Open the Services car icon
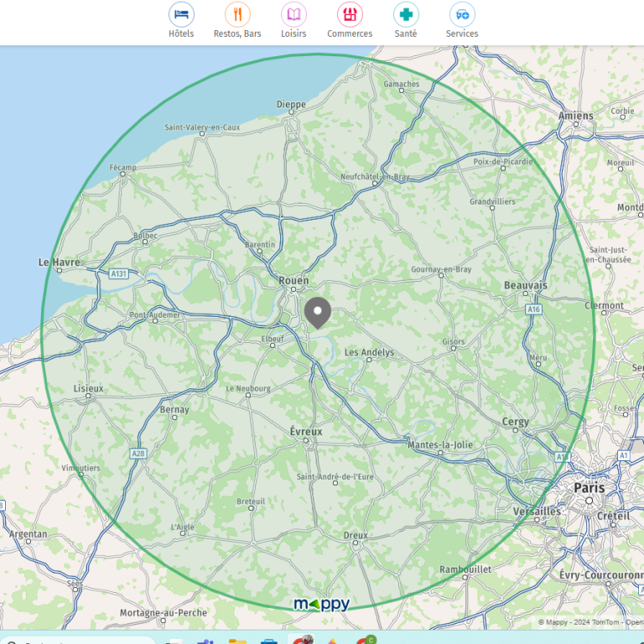This screenshot has width=644, height=644. click(x=462, y=14)
